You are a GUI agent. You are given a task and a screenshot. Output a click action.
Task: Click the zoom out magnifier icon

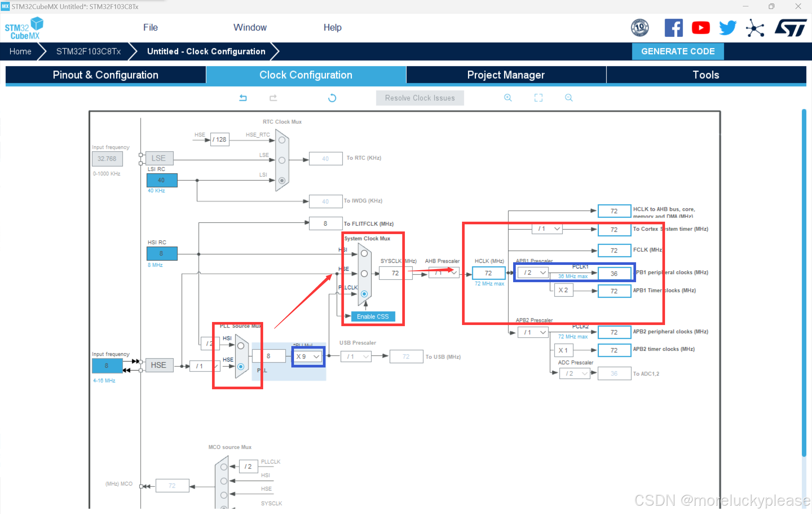[x=569, y=98]
